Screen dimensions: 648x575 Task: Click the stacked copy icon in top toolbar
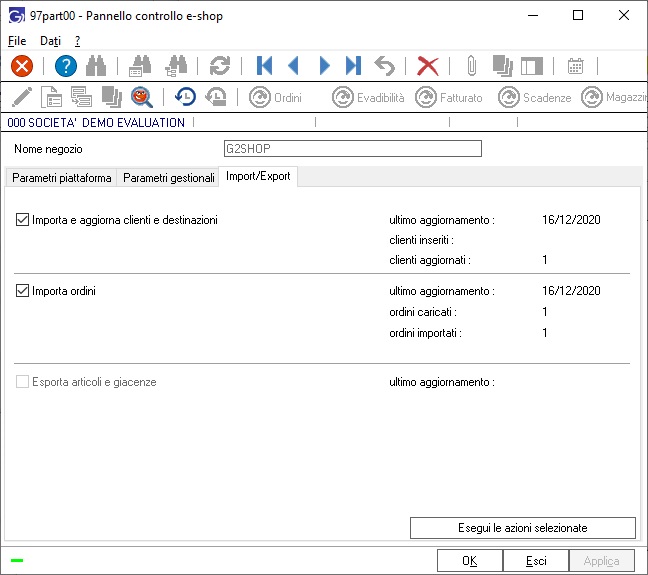coord(503,66)
